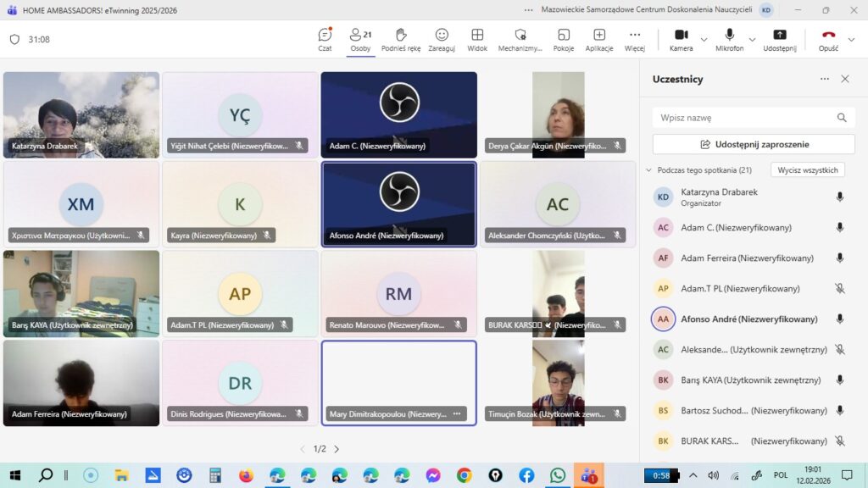Expand microphone options arrow next to Mikrofon

(752, 40)
